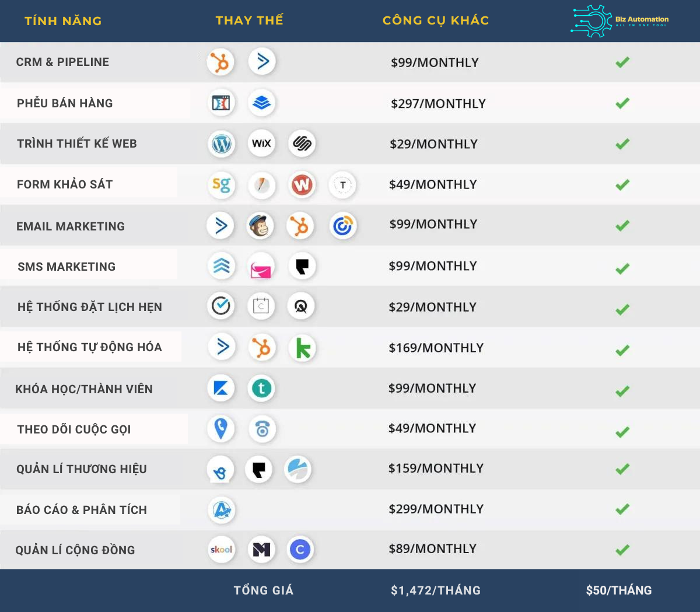Viewport: 700px width, 612px height.
Task: Click the green k icon
Action: click(x=303, y=348)
